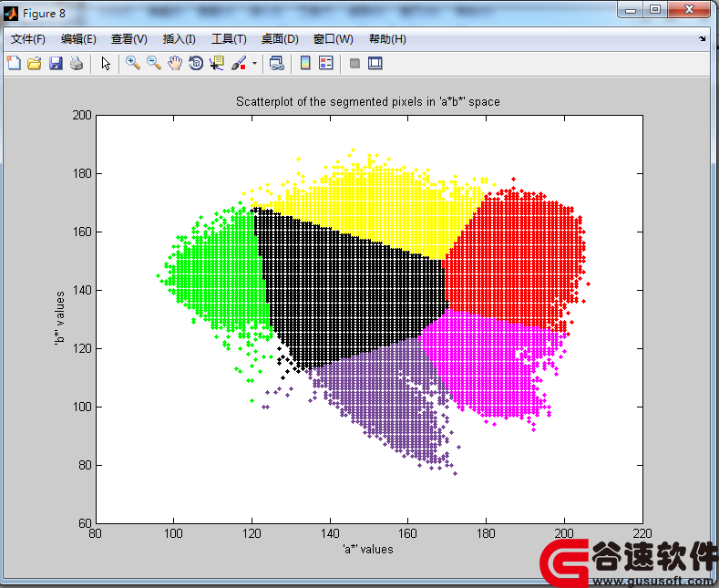Select the Edit Plot arrow tool
The width and height of the screenshot is (719, 588).
[x=106, y=63]
